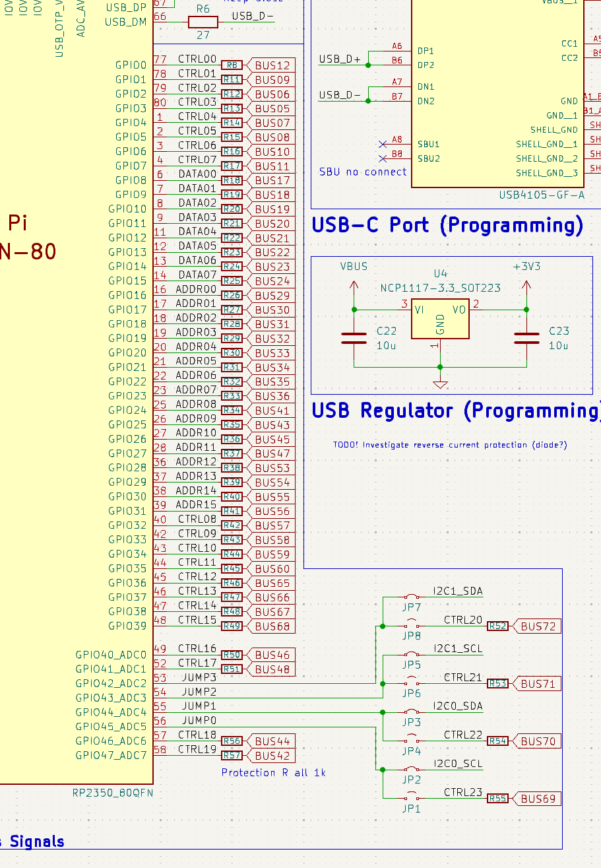
Task: Click the BUS72 global label
Action: click(x=537, y=626)
